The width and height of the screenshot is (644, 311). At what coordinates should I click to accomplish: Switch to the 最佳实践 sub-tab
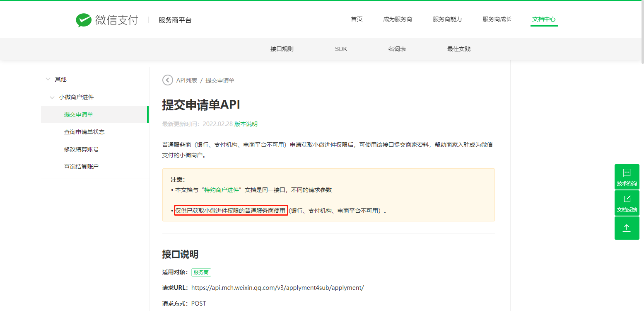pos(459,49)
